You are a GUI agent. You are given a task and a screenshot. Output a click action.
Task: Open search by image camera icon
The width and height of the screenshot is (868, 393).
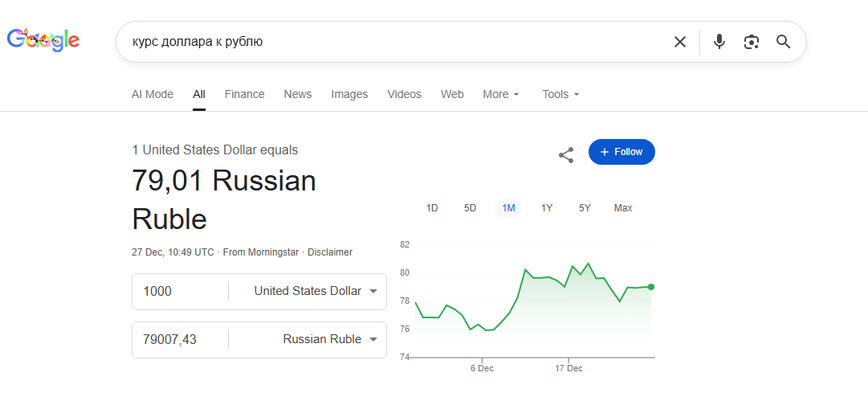click(752, 42)
